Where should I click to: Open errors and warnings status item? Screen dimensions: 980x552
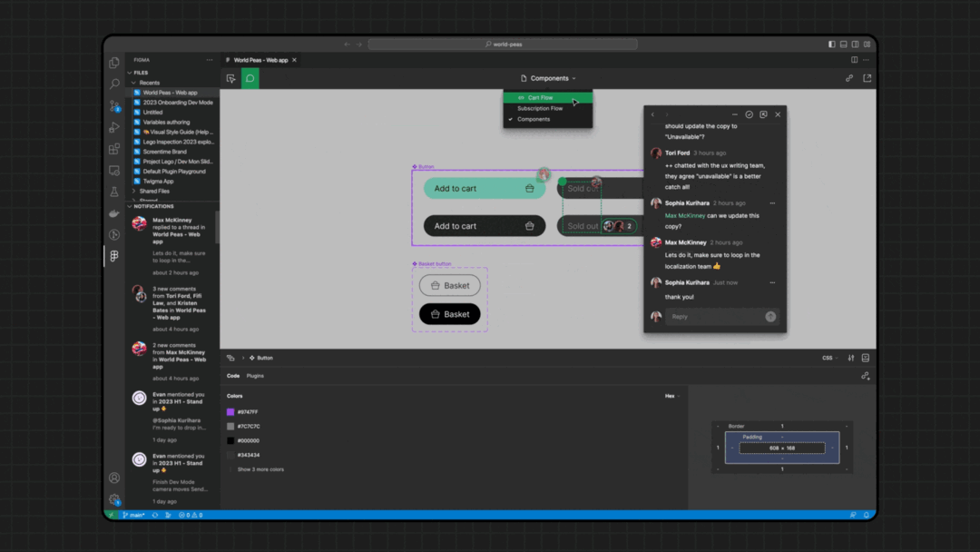191,515
